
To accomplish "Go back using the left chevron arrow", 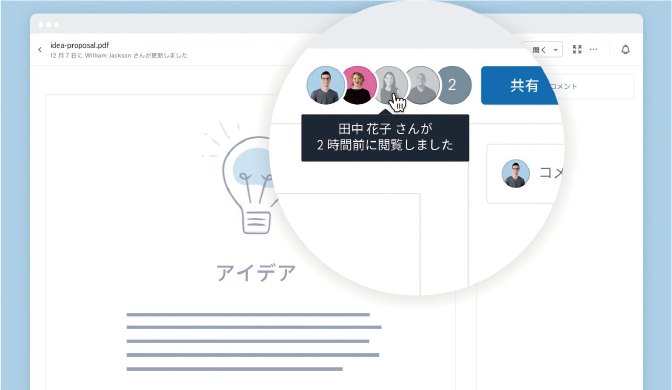I will click(x=40, y=50).
